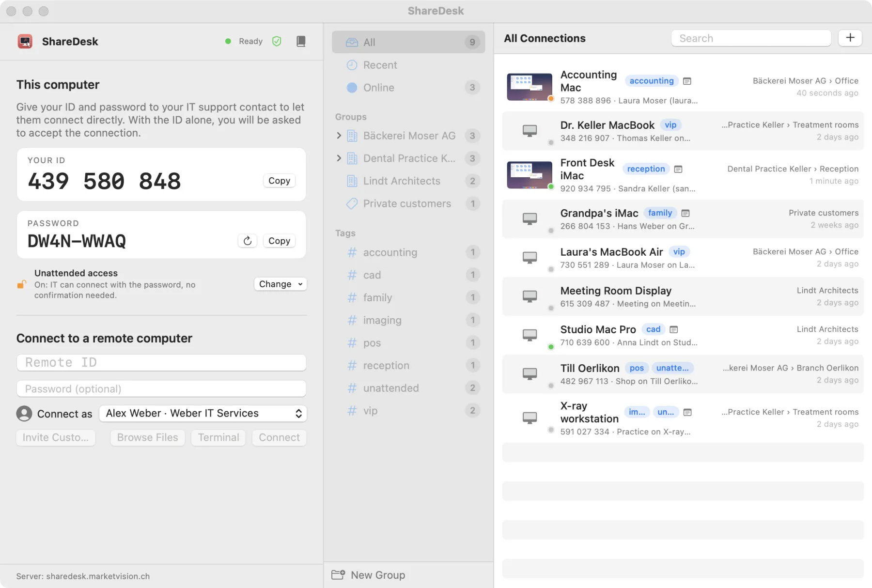872x588 pixels.
Task: Expand the Bäckerei Moser AG group
Action: (x=339, y=136)
